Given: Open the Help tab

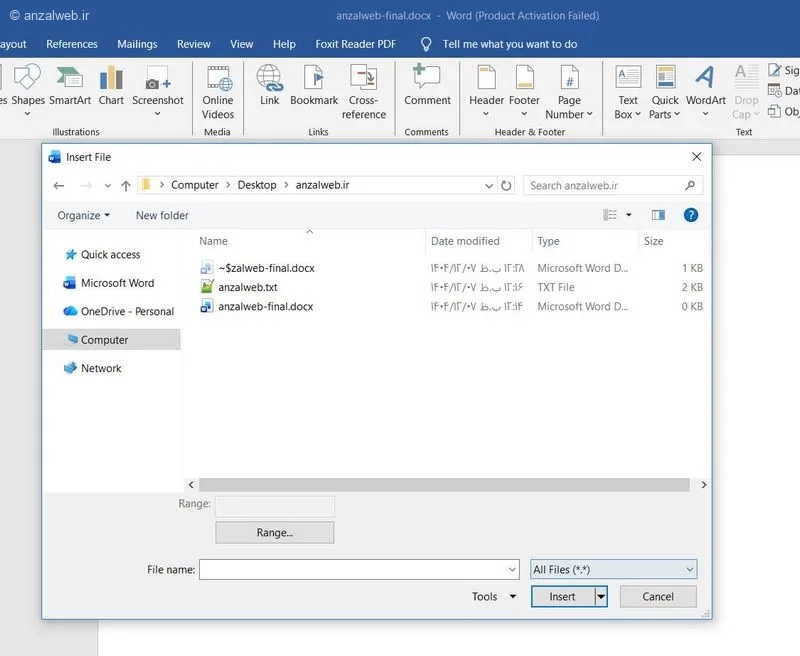Looking at the screenshot, I should (284, 44).
